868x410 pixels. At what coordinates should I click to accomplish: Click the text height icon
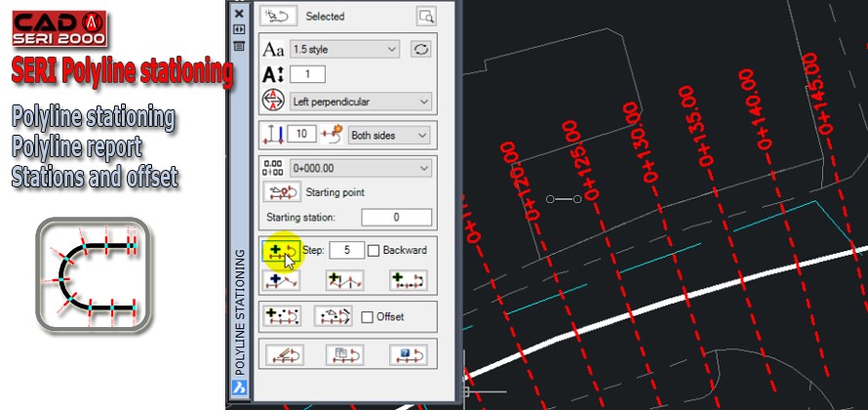pos(273,74)
